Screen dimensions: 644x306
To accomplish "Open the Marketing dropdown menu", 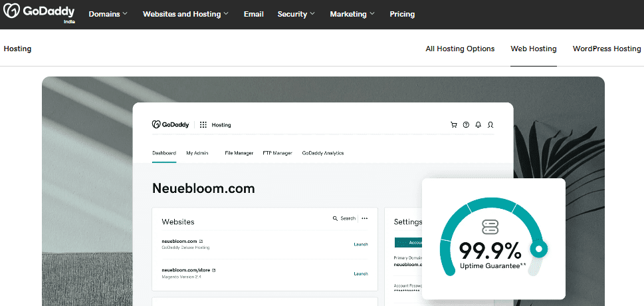I will click(352, 14).
